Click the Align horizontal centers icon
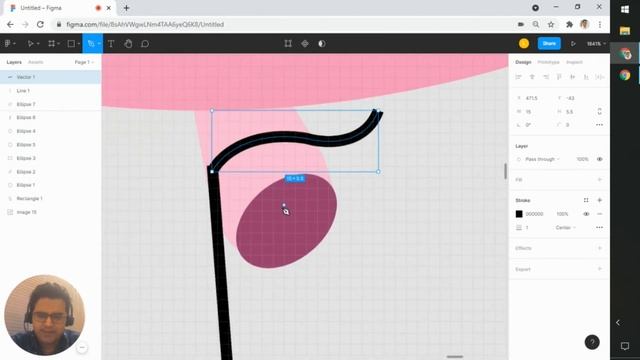 click(532, 77)
